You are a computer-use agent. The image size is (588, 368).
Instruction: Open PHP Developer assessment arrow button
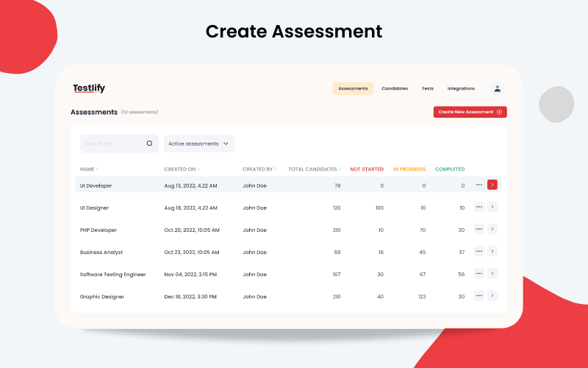pyautogui.click(x=492, y=229)
